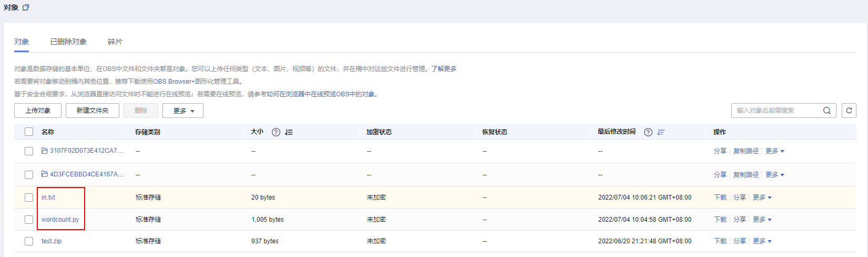Switch to the 碎片 tab

pyautogui.click(x=115, y=42)
